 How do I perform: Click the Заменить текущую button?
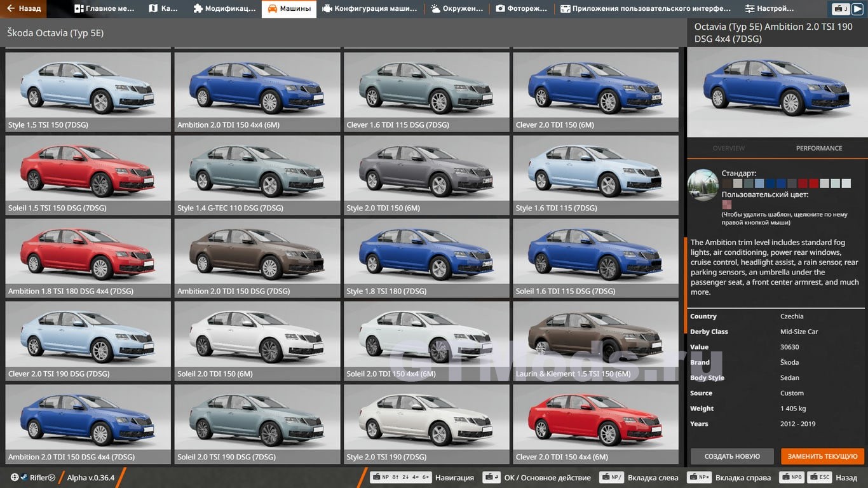(823, 456)
